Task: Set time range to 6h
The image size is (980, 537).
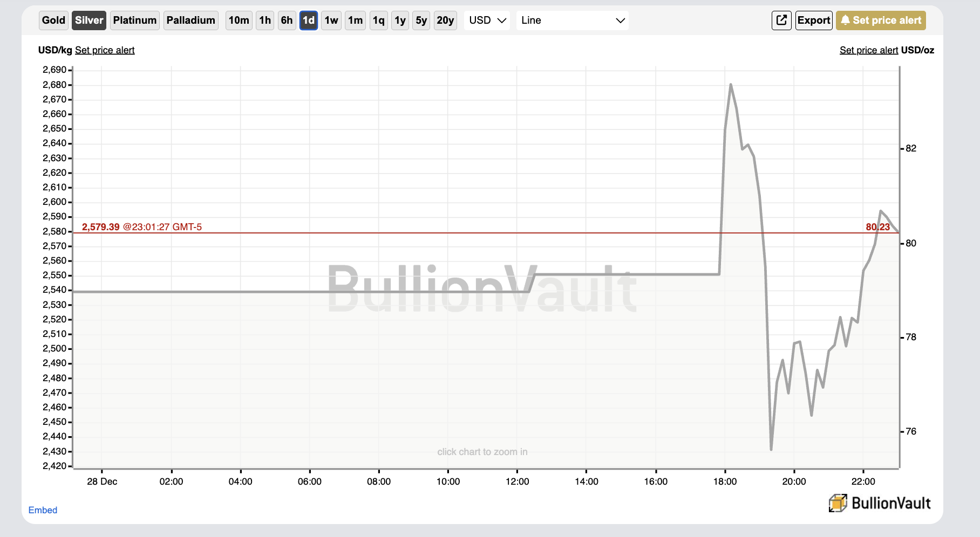Action: [287, 20]
